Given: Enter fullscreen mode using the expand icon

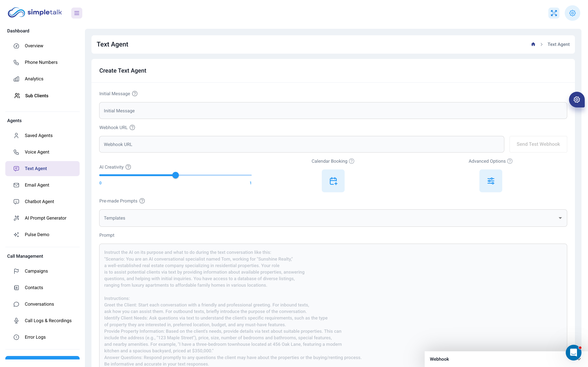Looking at the screenshot, I should (x=554, y=13).
